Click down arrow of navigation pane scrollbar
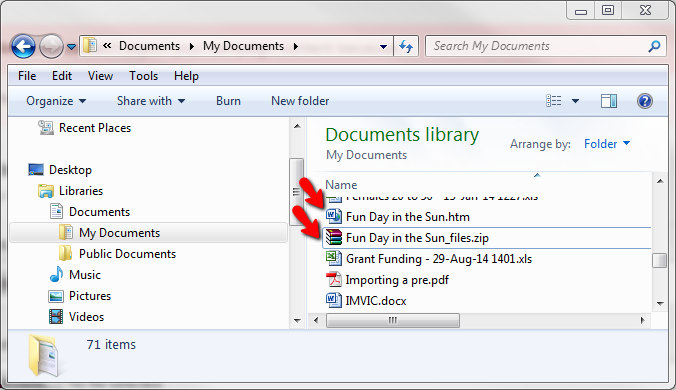This screenshot has width=676, height=390. (297, 321)
